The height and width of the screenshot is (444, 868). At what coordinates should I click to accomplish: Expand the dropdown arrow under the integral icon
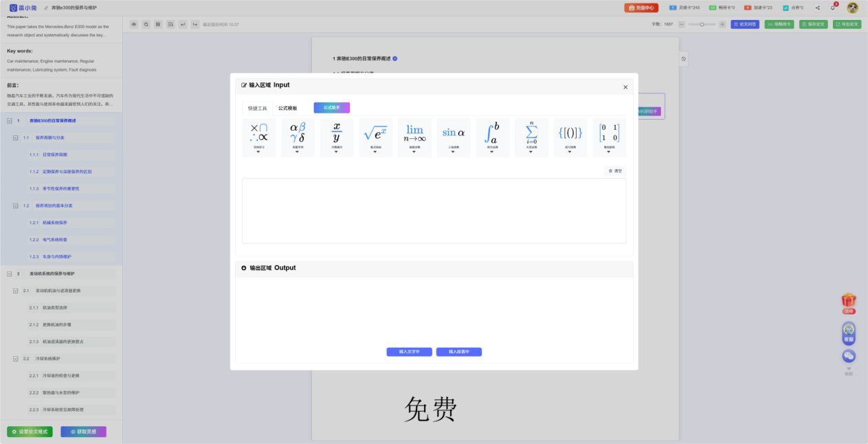tap(492, 152)
